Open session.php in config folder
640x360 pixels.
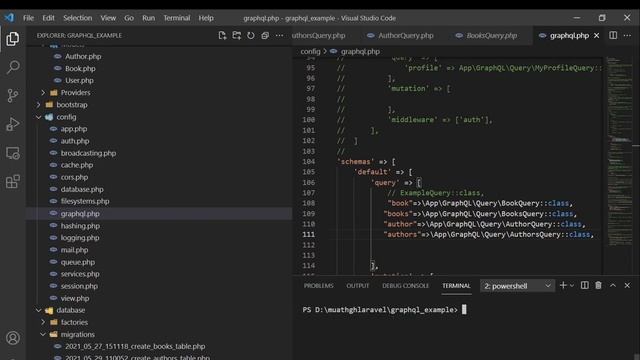coord(79,286)
